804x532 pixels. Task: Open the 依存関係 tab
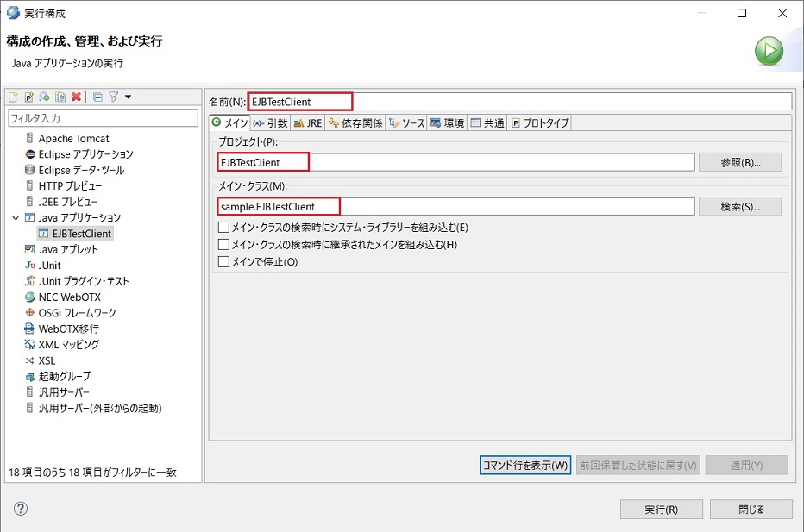click(355, 123)
